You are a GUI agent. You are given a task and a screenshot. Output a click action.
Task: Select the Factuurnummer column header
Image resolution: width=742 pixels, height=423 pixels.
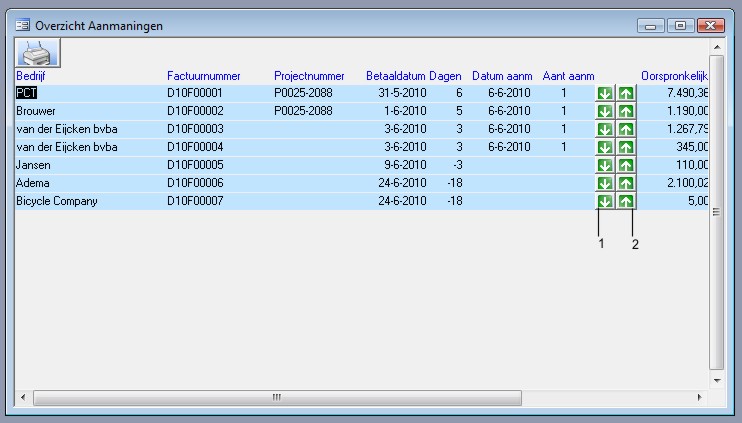pos(203,76)
